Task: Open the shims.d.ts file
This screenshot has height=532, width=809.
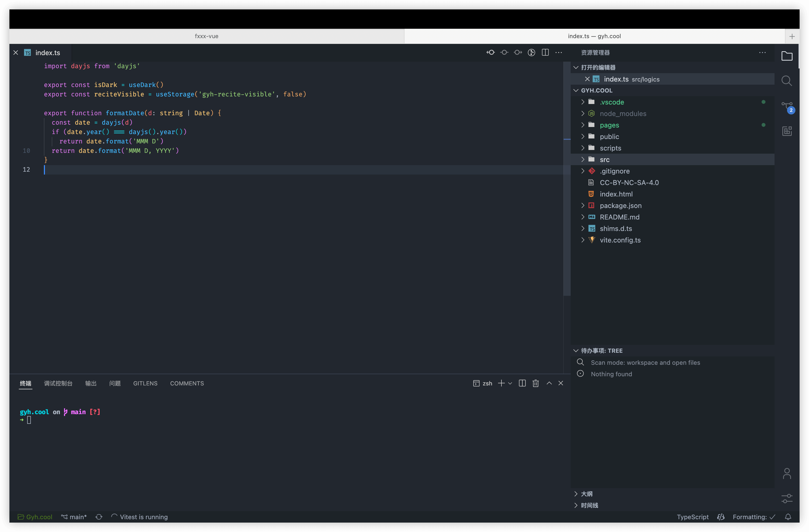Action: pyautogui.click(x=672, y=228)
